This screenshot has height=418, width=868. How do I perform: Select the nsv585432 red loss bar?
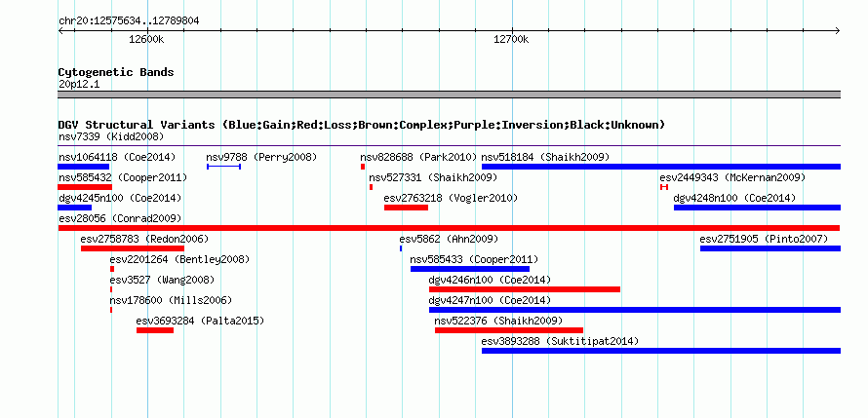[x=85, y=187]
